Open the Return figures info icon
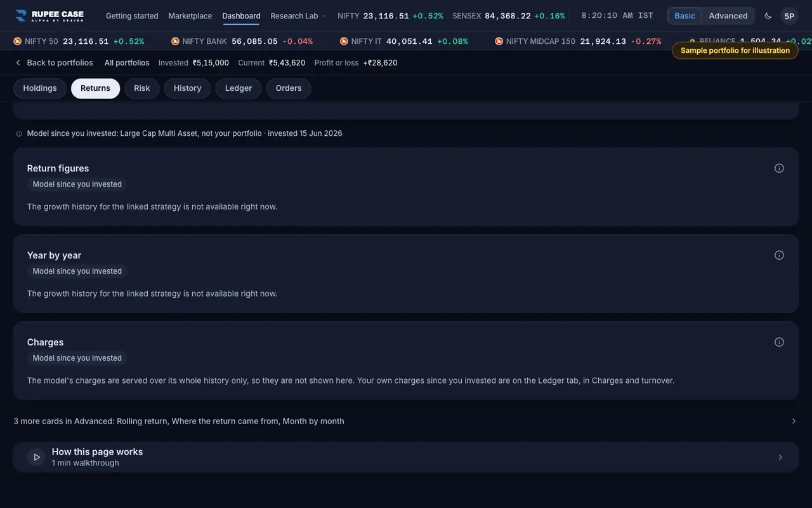The image size is (812, 508). click(779, 168)
